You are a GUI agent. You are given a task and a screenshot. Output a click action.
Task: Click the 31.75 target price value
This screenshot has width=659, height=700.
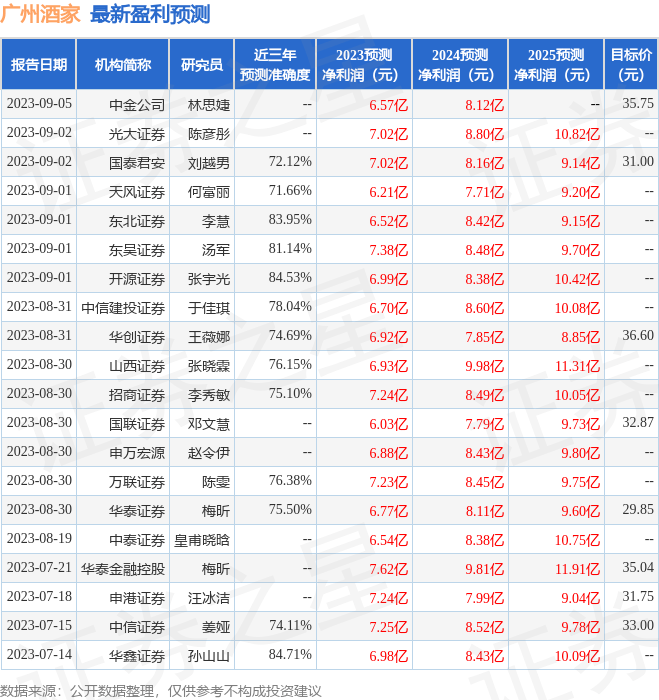tap(638, 597)
